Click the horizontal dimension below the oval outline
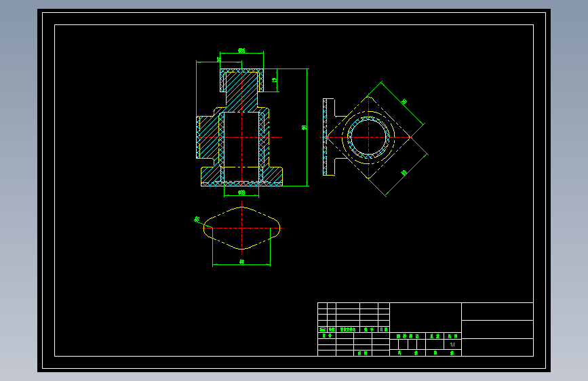The width and height of the screenshot is (588, 381). point(241,262)
